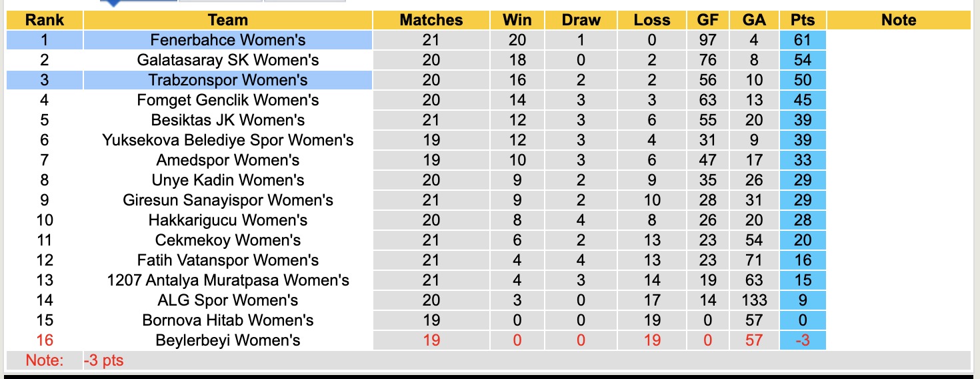Viewport: 980px width, 379px height.
Task: Click the Matches column header
Action: point(431,20)
